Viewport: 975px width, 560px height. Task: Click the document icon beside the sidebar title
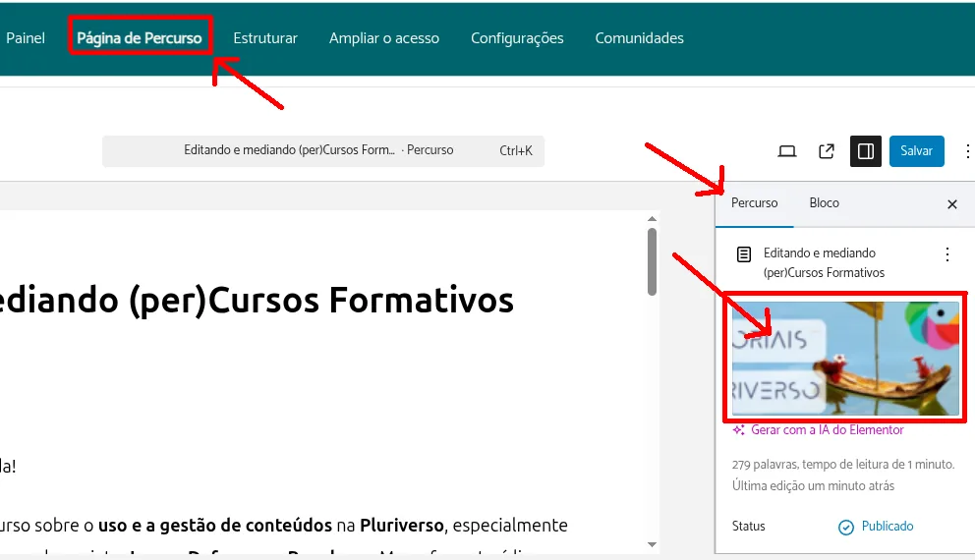coord(744,254)
